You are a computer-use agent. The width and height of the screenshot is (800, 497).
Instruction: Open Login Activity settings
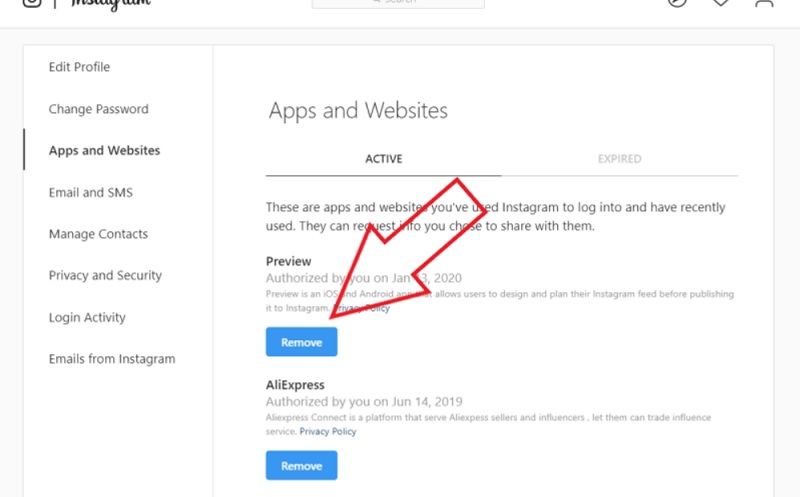tap(87, 317)
